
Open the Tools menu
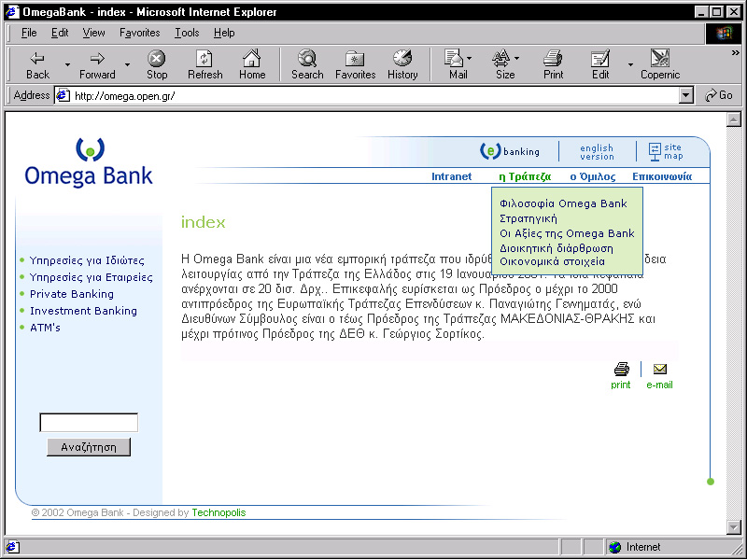187,33
